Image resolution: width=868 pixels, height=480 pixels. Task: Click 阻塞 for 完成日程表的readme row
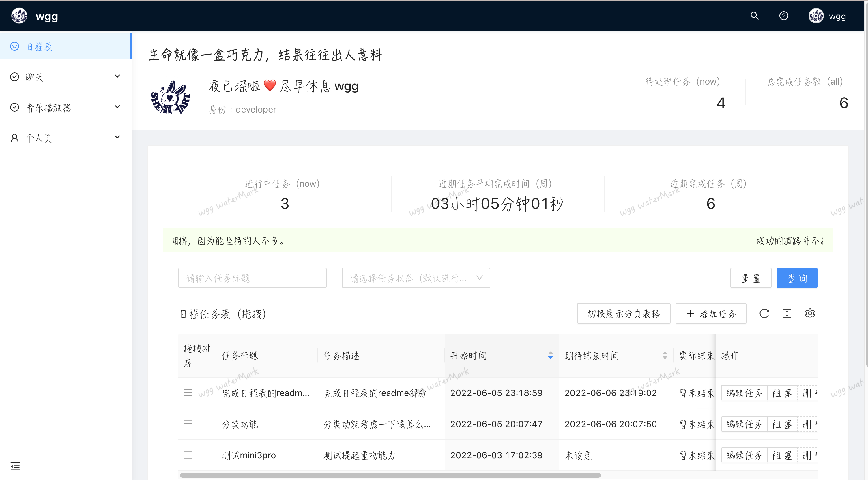(x=782, y=393)
